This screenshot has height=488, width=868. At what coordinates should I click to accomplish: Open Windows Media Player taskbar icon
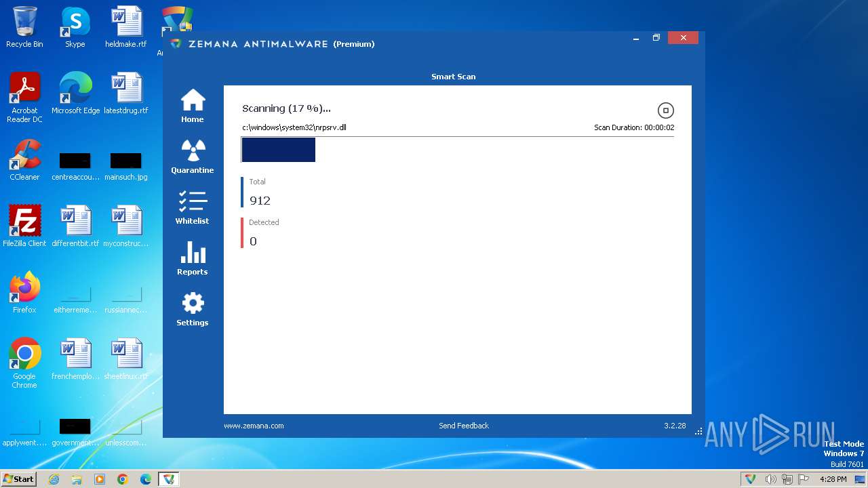(x=100, y=479)
